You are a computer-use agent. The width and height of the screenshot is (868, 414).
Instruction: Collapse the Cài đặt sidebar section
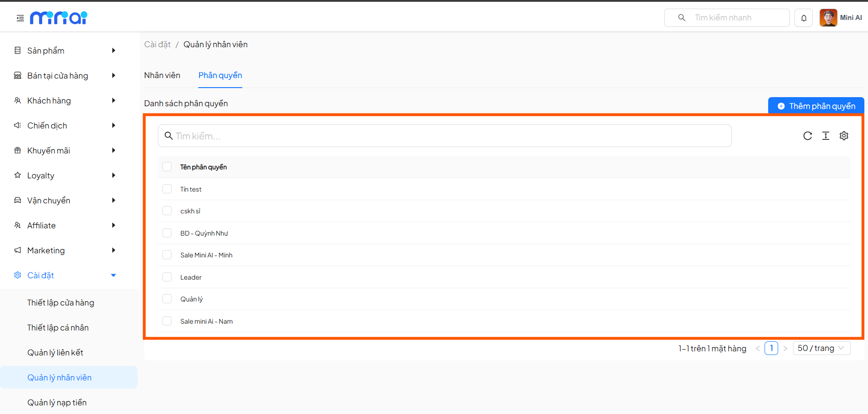64,275
